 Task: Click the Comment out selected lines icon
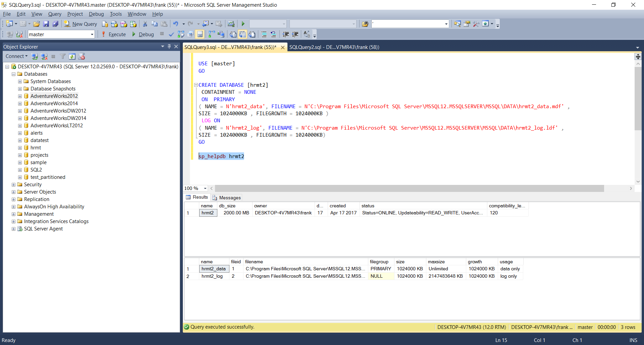coord(264,34)
